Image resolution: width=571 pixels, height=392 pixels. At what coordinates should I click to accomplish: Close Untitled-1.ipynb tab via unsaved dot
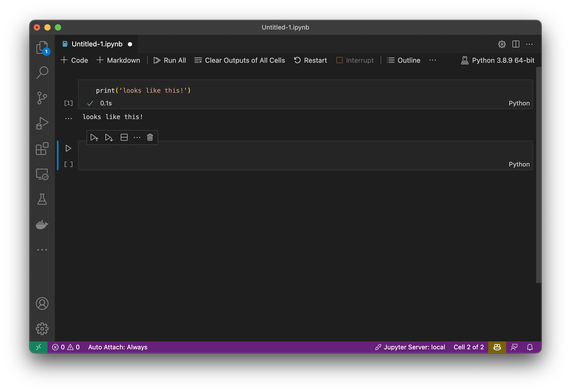(130, 44)
